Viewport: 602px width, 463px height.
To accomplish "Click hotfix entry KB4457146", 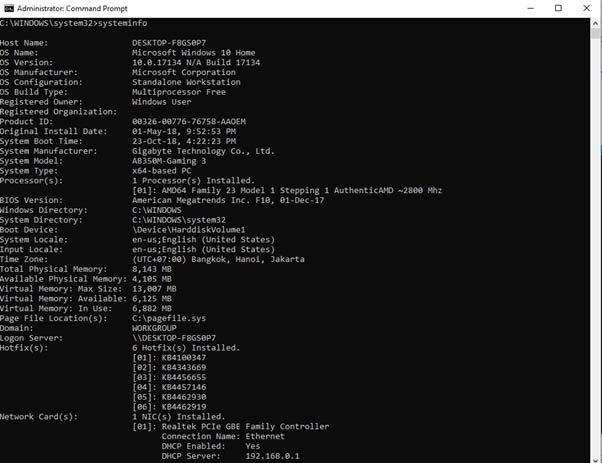I will 184,387.
